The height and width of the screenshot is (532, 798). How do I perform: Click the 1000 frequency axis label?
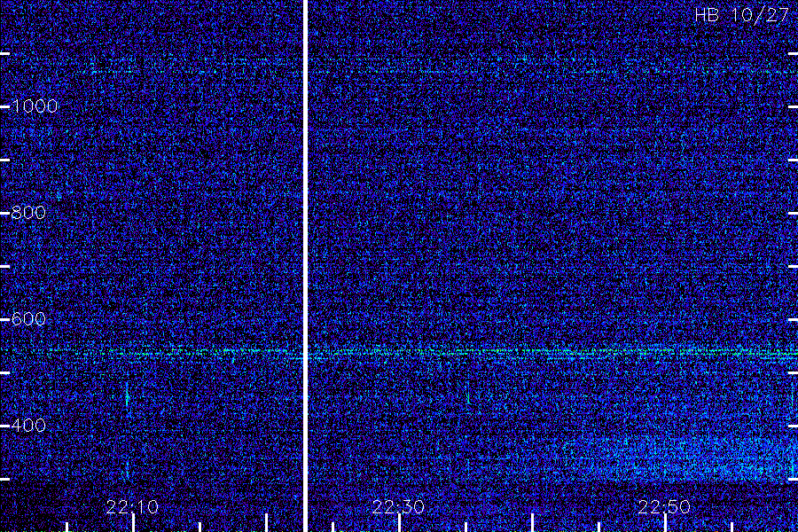tap(35, 106)
